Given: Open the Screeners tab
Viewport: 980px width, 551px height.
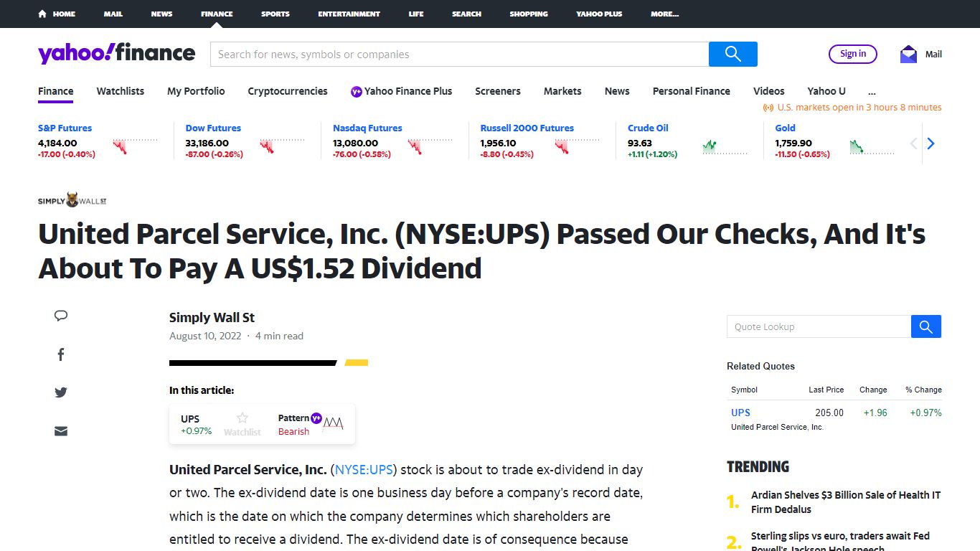Looking at the screenshot, I should coord(498,91).
